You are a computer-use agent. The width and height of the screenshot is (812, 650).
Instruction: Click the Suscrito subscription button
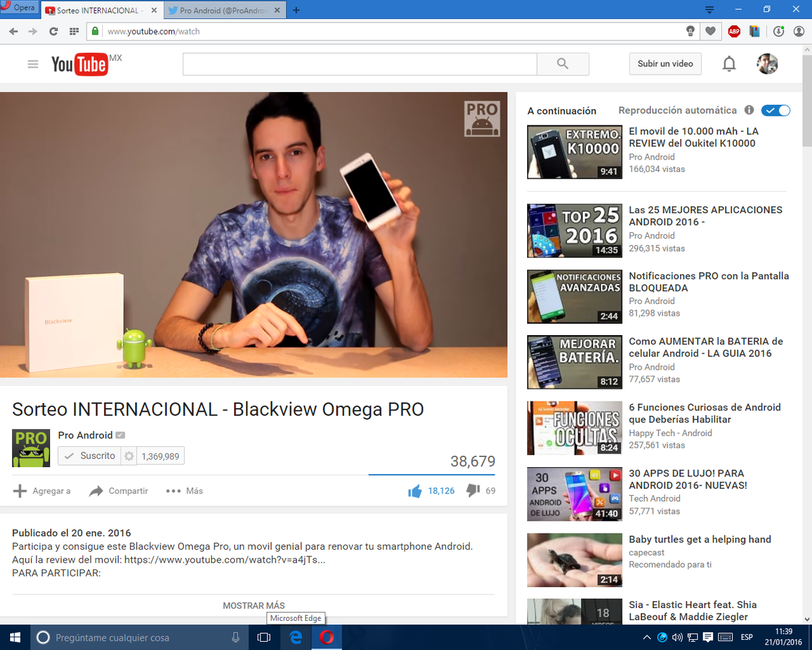click(89, 456)
